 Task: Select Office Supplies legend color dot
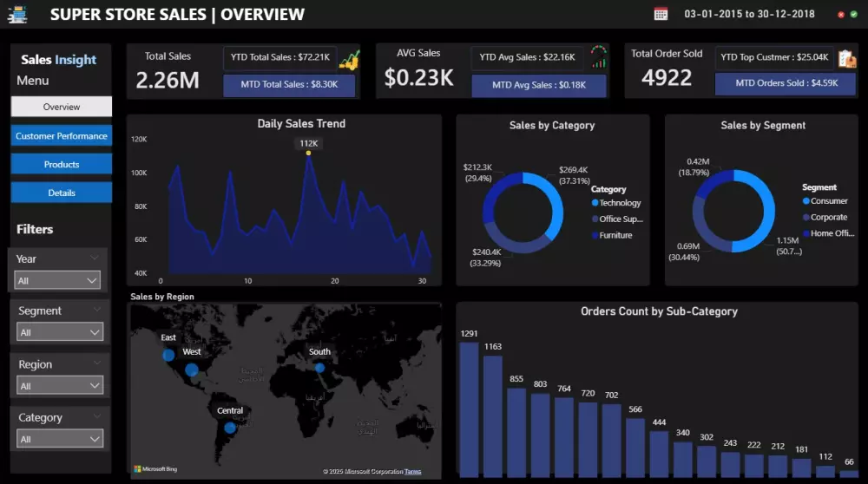(595, 219)
